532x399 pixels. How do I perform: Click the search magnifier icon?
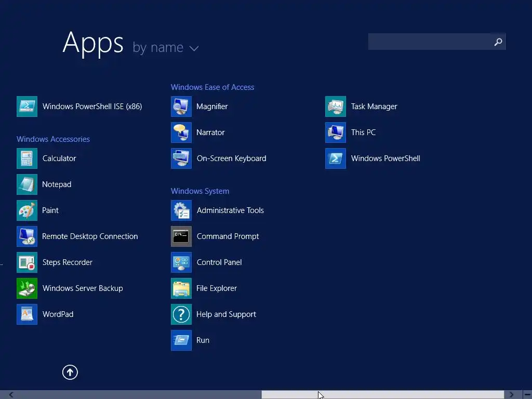[498, 42]
